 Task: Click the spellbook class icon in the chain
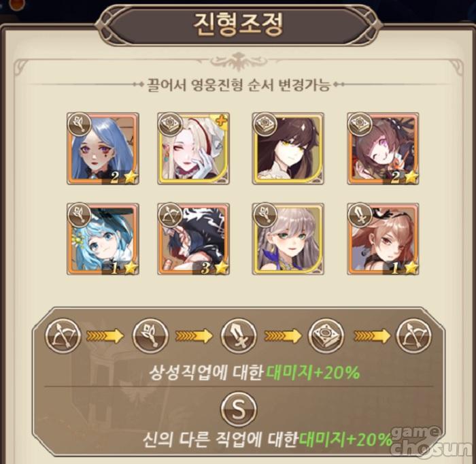(326, 336)
